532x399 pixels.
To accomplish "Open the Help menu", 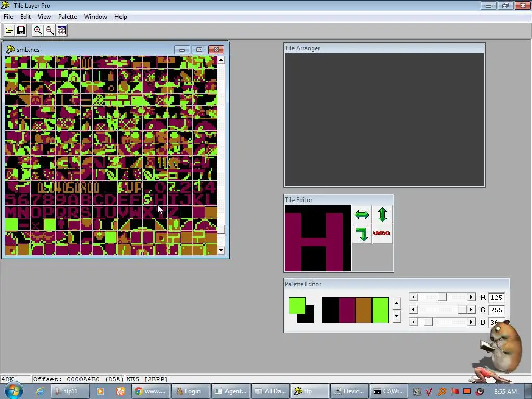I will (x=121, y=17).
